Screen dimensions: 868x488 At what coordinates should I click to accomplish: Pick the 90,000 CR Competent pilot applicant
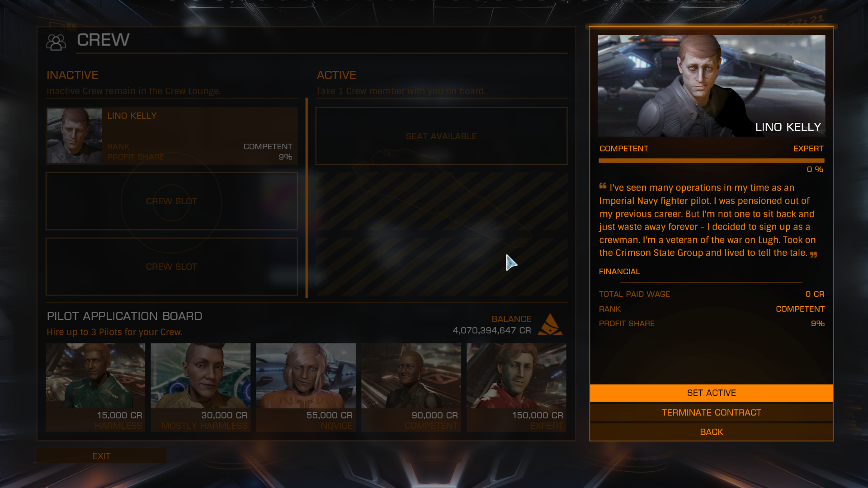point(411,387)
